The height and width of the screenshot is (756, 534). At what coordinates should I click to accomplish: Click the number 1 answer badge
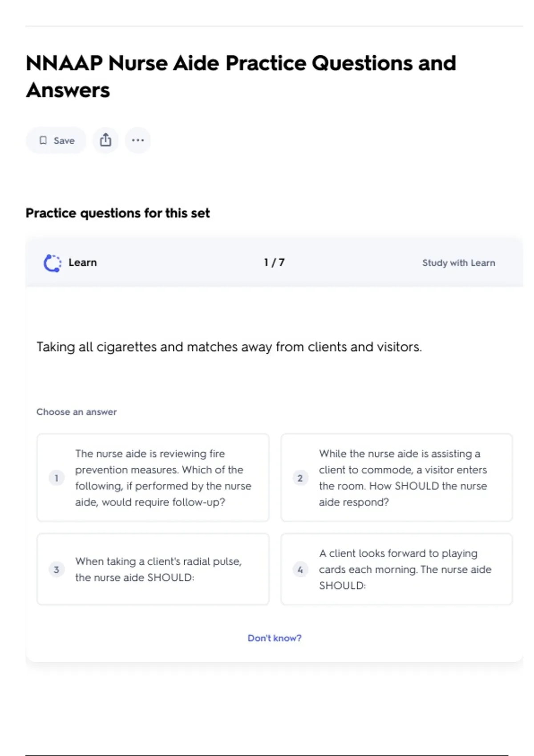coord(57,478)
